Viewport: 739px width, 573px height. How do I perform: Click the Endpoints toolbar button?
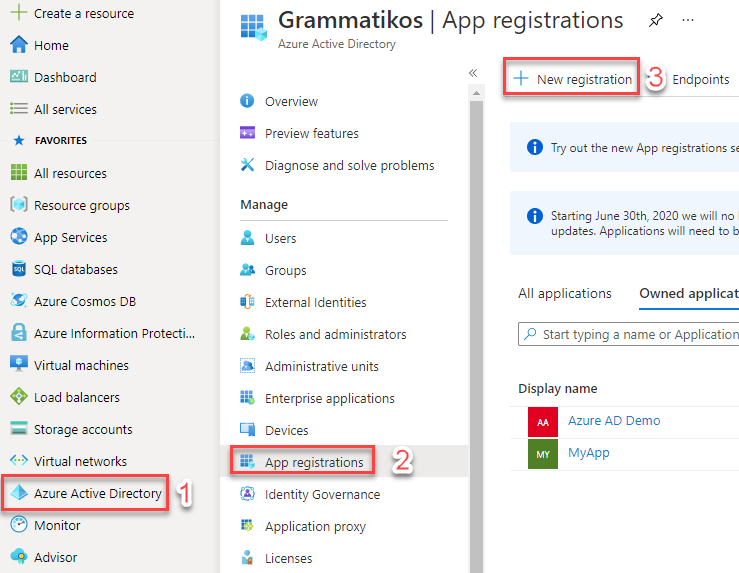[700, 79]
